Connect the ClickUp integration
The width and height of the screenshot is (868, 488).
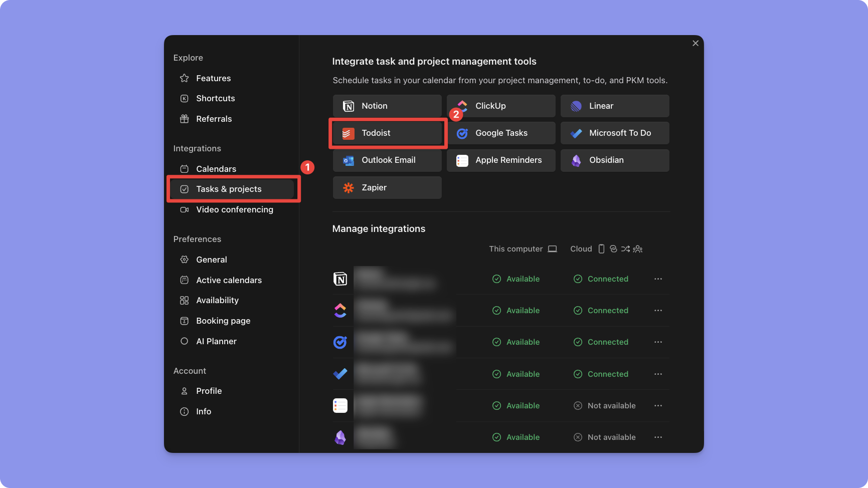pos(501,106)
